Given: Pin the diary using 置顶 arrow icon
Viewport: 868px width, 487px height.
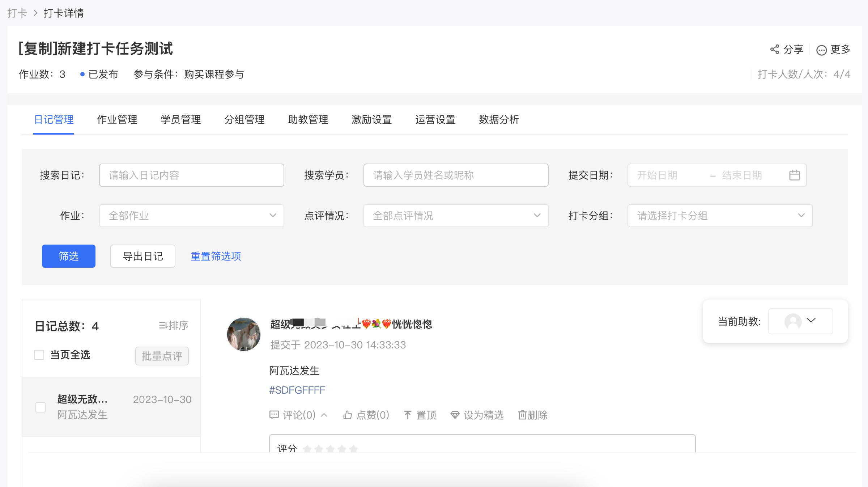Looking at the screenshot, I should click(x=408, y=415).
